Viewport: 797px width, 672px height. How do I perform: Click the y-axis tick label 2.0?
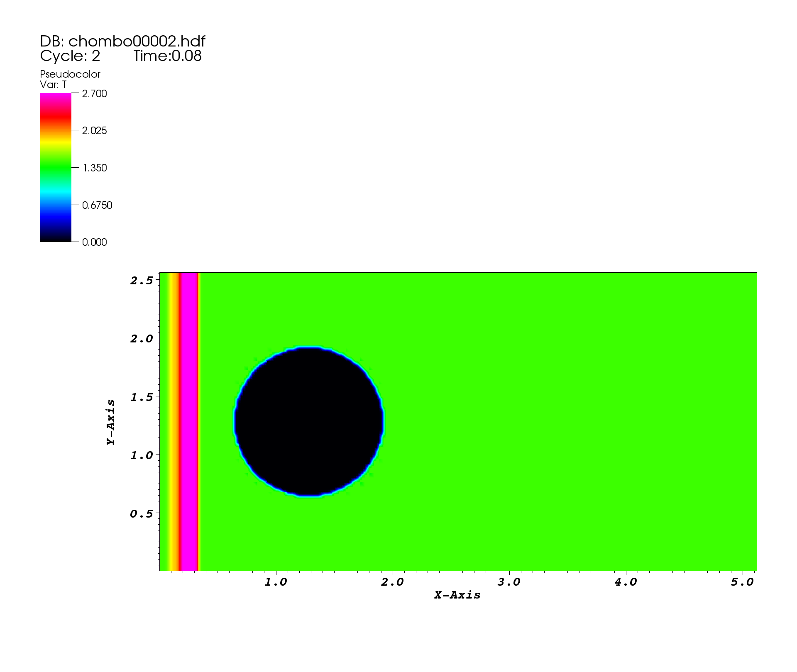142,339
